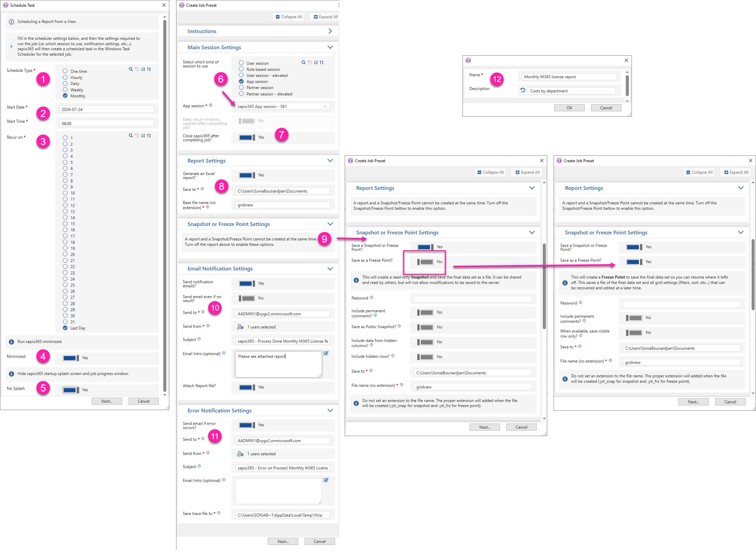Click info icon beside Email Notification Subject label

(x=199, y=339)
